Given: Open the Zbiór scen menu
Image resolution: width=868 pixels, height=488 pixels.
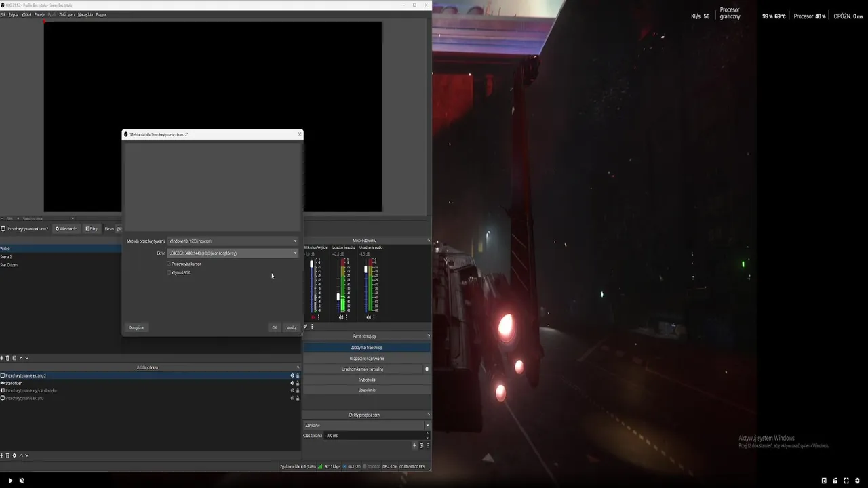Looking at the screenshot, I should 67,14.
